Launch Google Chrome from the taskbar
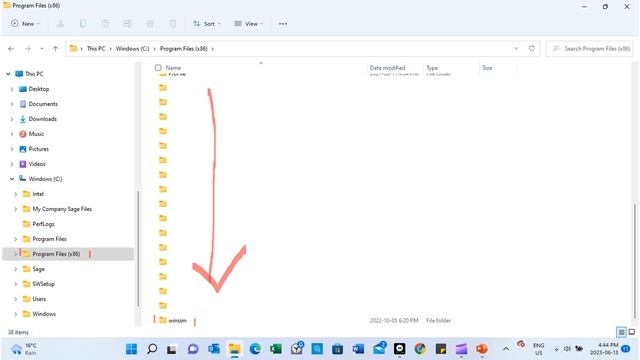This screenshot has width=640, height=360. [420, 349]
